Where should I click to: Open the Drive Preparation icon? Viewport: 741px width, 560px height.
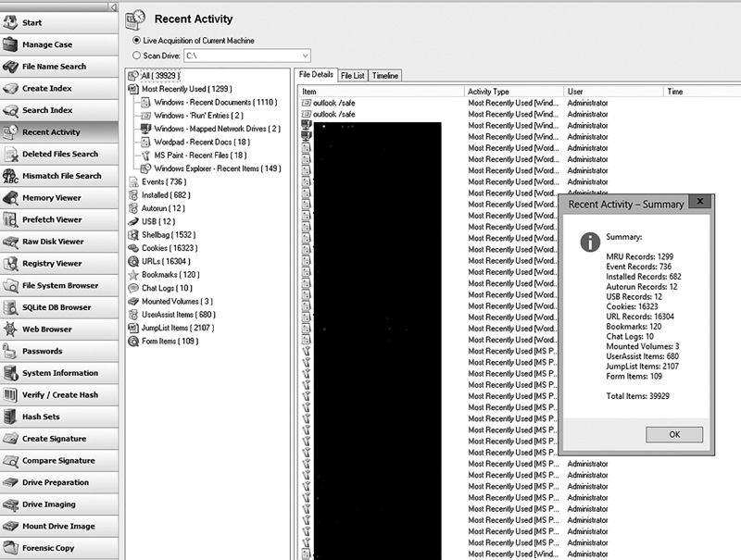click(10, 482)
